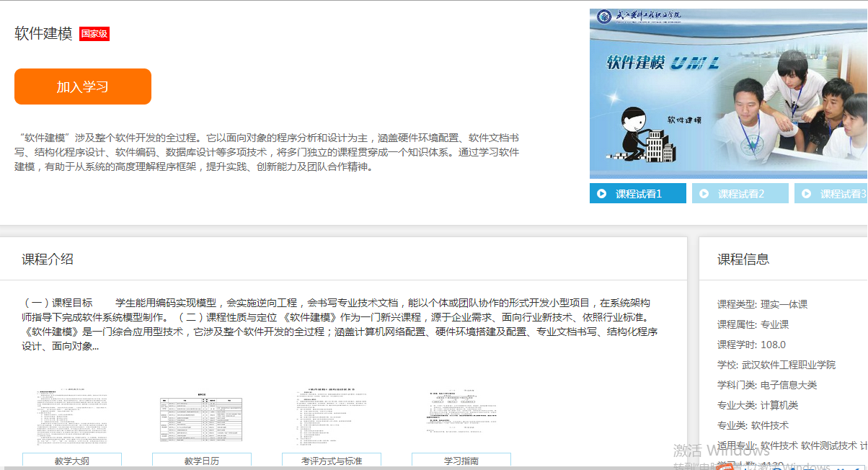
Task: Click the 教学大纲 label button
Action: pyautogui.click(x=72, y=461)
